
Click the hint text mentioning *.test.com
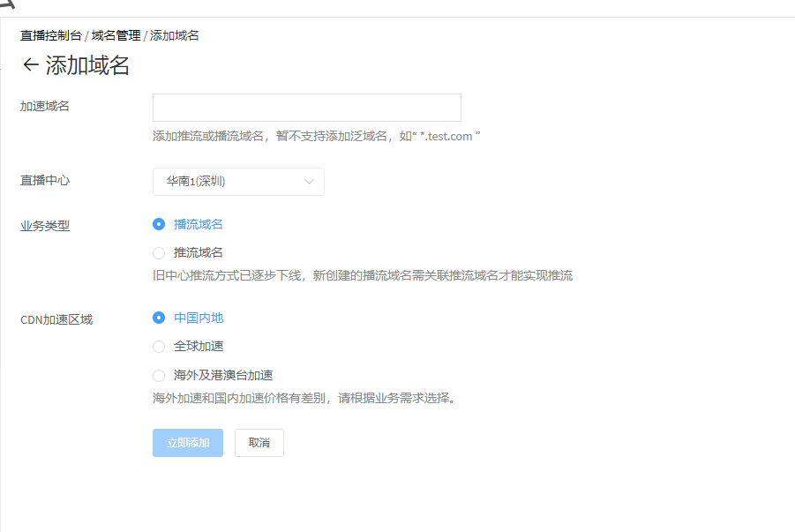tap(316, 137)
